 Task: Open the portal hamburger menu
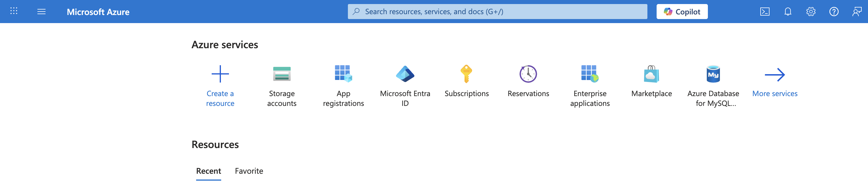(x=41, y=12)
